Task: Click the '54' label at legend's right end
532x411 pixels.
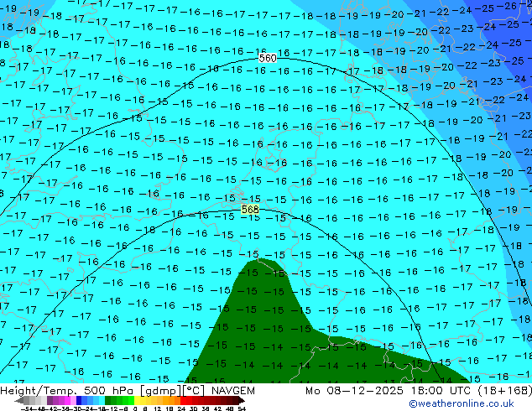Action: coord(242,408)
